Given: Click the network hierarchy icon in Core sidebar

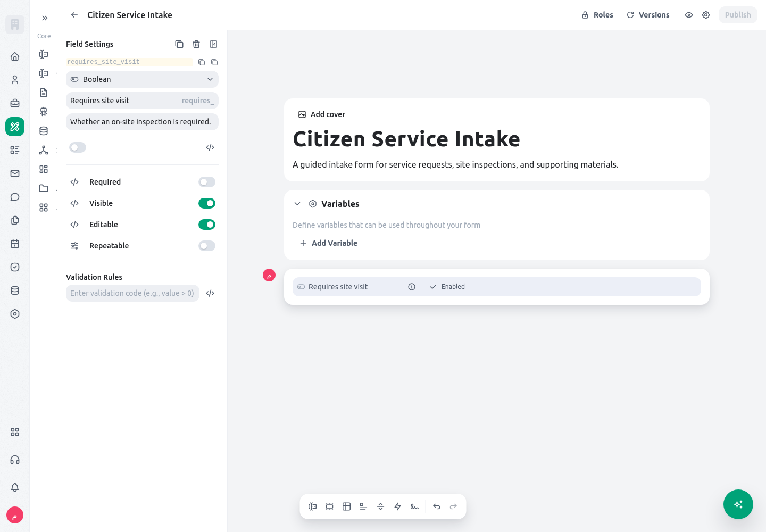Looking at the screenshot, I should click(x=44, y=150).
